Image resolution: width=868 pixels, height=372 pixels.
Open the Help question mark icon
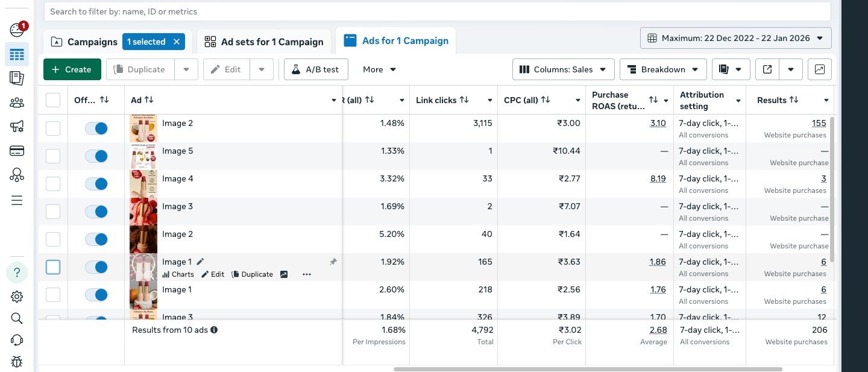(x=17, y=273)
